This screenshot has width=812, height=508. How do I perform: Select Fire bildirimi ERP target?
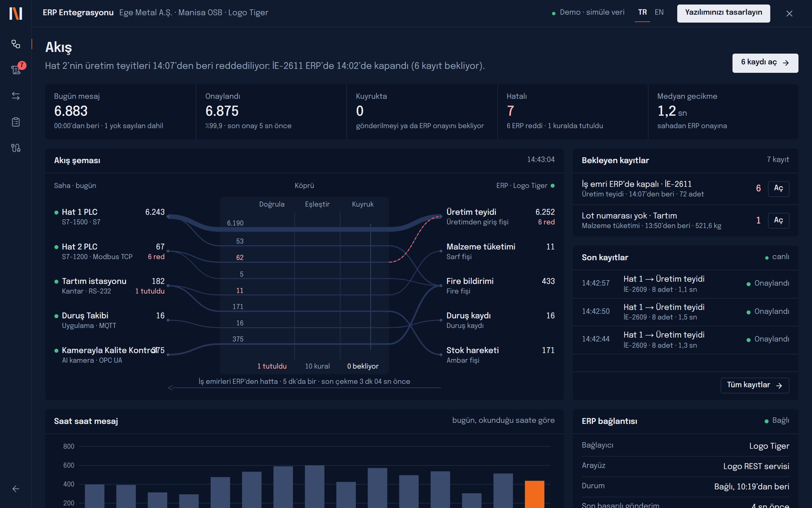pos(500,286)
